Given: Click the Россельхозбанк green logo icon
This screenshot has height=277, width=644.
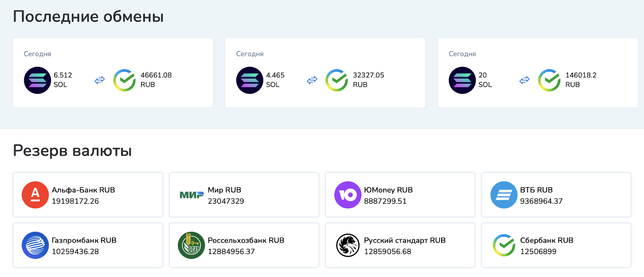Looking at the screenshot, I should tap(192, 245).
